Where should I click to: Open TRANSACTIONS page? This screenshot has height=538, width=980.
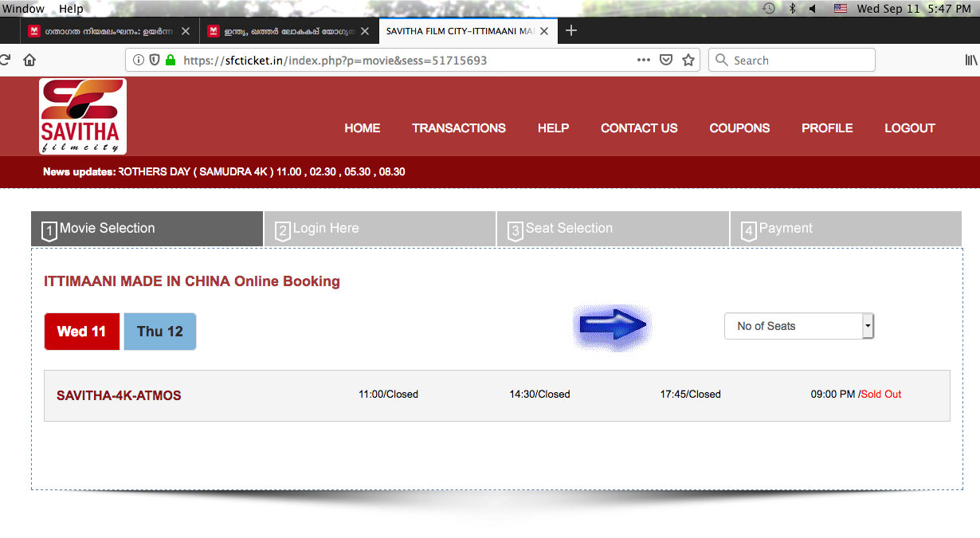(459, 128)
